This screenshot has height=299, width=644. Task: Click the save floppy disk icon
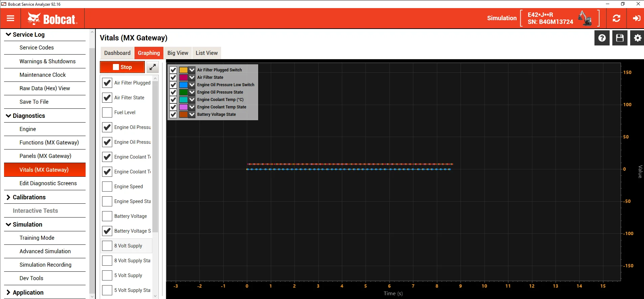point(619,38)
